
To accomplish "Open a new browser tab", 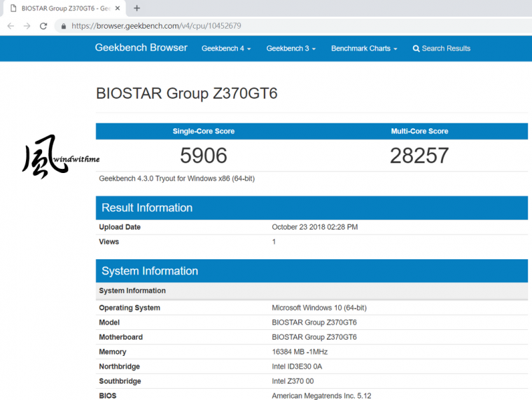I will coord(136,8).
